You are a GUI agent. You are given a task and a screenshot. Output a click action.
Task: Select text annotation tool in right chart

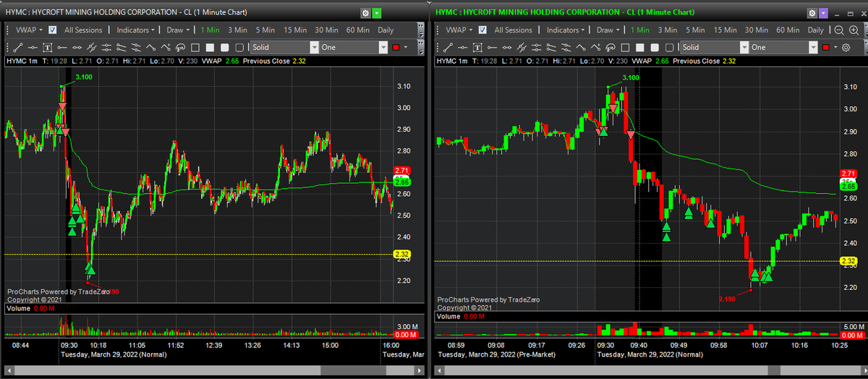tap(477, 47)
